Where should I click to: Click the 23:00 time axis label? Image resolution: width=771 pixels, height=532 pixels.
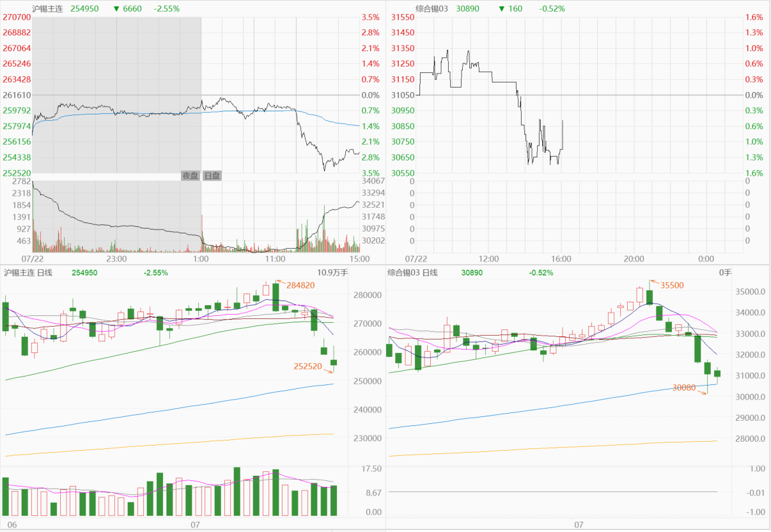coord(116,259)
